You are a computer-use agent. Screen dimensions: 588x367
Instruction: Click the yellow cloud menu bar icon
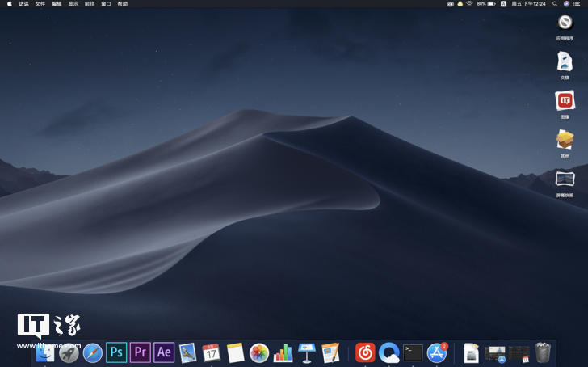460,4
